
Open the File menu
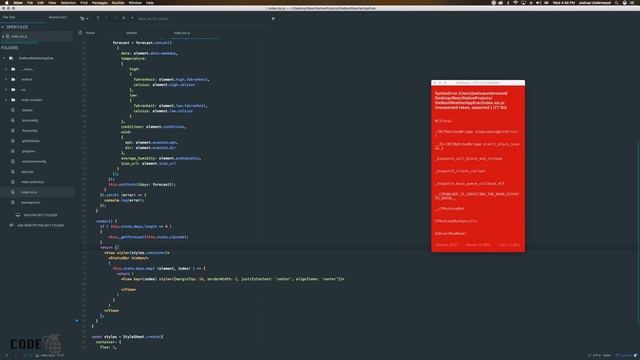coord(30,2)
